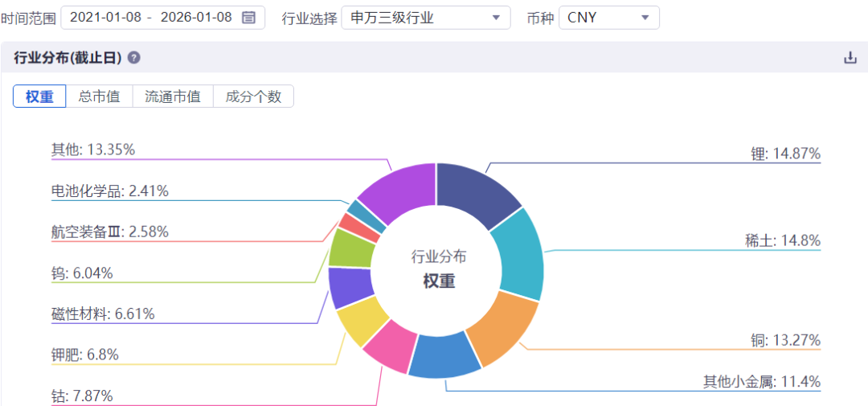Click the red 航空装备Ⅲ donut segment
The image size is (868, 406).
[x=360, y=227]
